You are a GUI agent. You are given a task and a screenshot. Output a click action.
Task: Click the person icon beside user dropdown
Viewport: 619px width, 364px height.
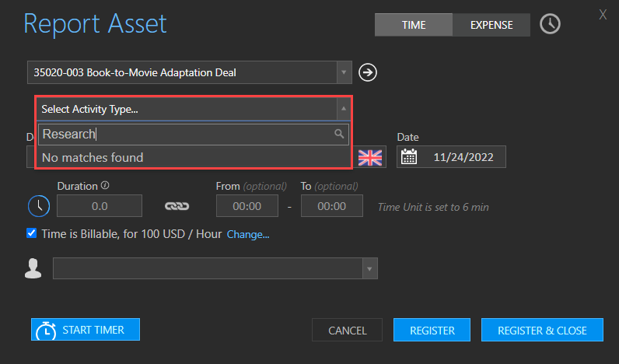click(x=33, y=268)
